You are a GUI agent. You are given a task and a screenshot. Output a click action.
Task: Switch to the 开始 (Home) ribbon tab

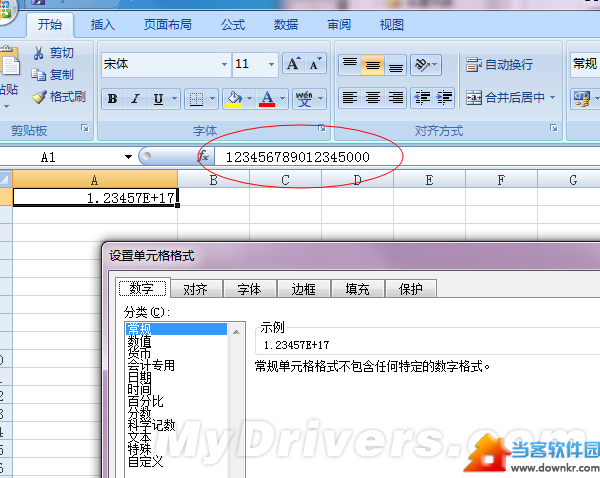coord(50,25)
